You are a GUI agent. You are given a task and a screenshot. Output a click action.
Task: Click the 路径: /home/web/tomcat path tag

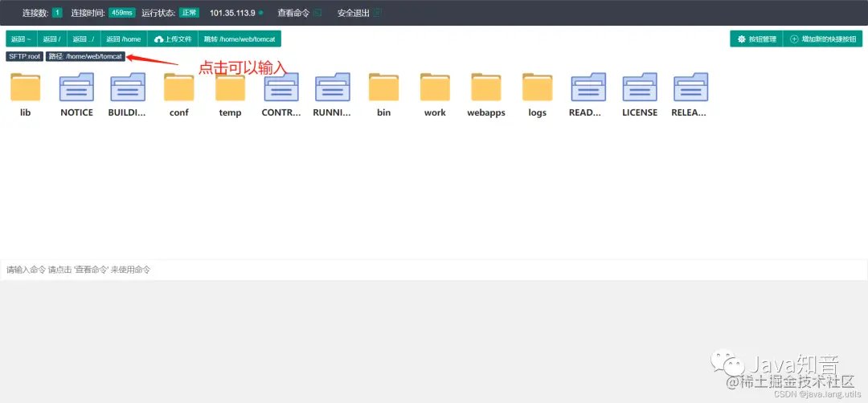[85, 56]
